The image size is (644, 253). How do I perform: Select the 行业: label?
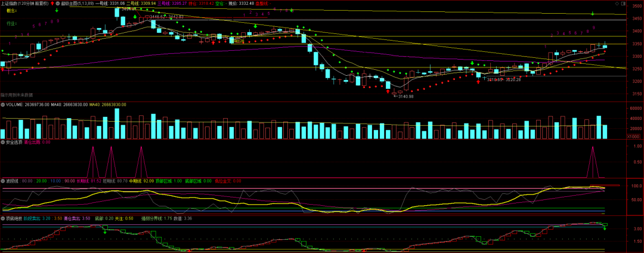(x=11, y=23)
